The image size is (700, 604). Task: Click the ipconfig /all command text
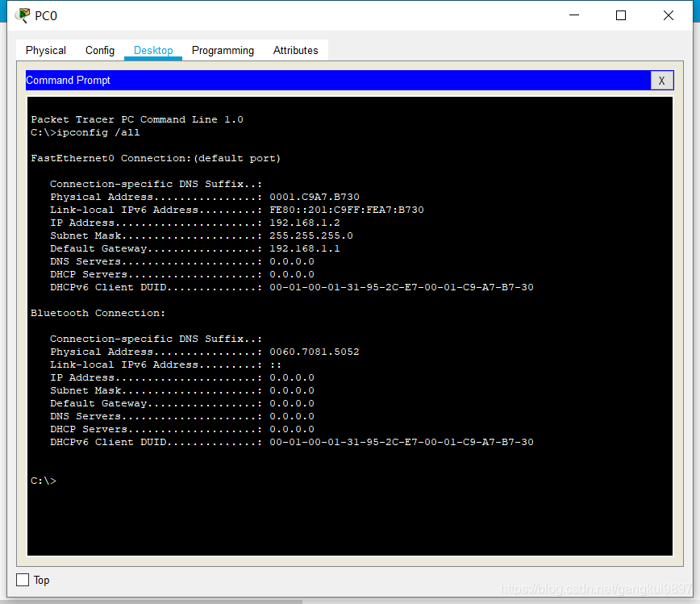(x=98, y=132)
